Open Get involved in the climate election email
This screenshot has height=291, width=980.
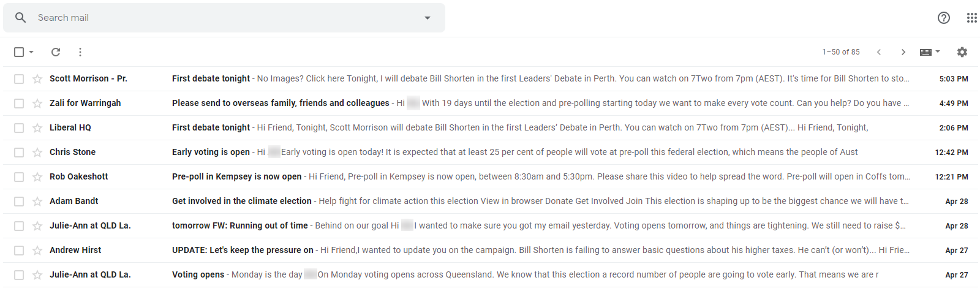click(x=490, y=202)
